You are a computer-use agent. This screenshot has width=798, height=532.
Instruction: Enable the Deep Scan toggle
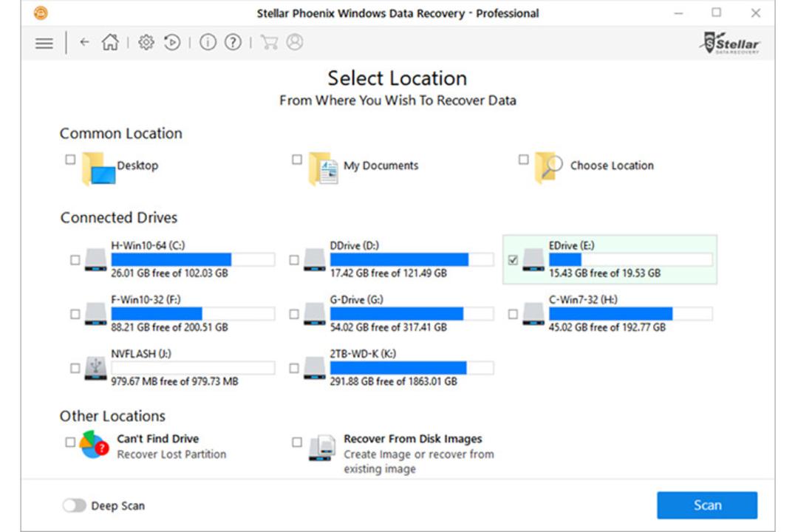pos(75,505)
